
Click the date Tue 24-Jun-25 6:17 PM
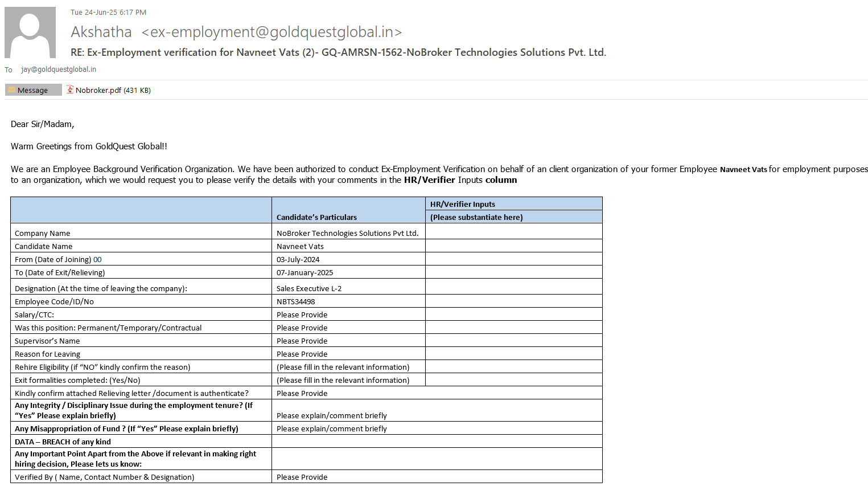pos(108,12)
